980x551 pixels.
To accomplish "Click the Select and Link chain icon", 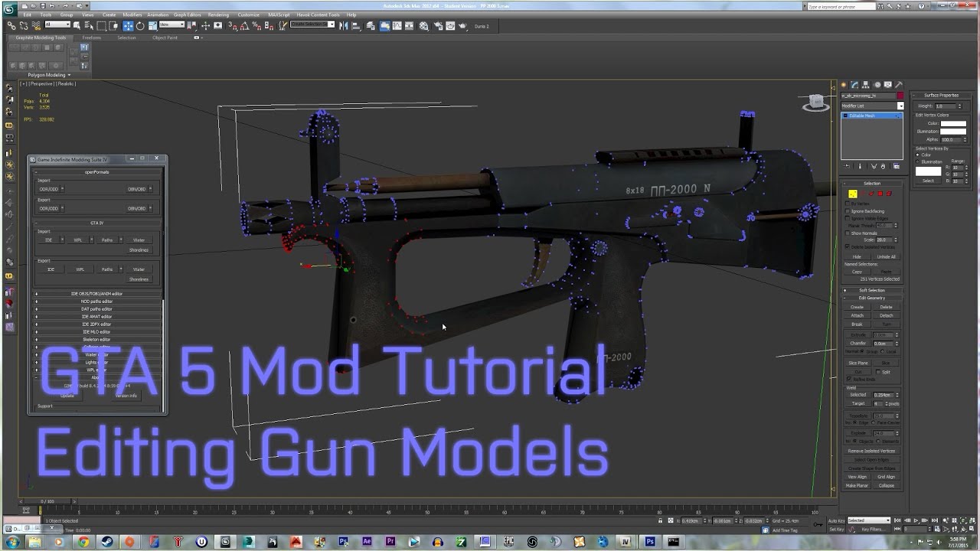I will [x=11, y=26].
